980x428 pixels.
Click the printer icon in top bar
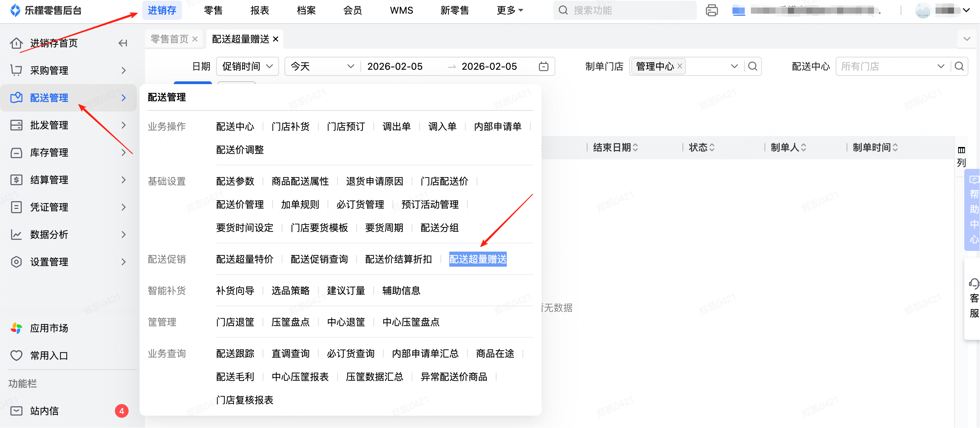712,10
